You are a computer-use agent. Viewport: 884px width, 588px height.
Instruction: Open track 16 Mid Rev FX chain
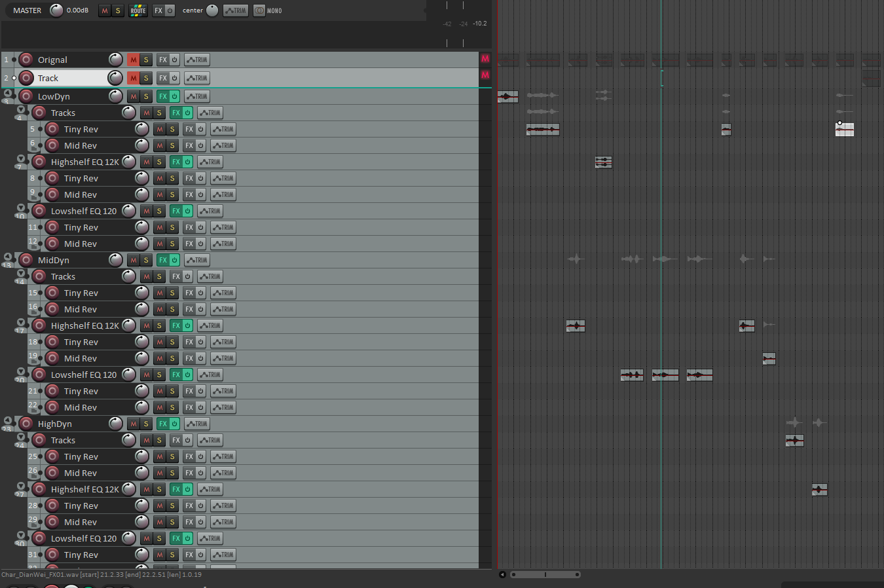pyautogui.click(x=189, y=309)
